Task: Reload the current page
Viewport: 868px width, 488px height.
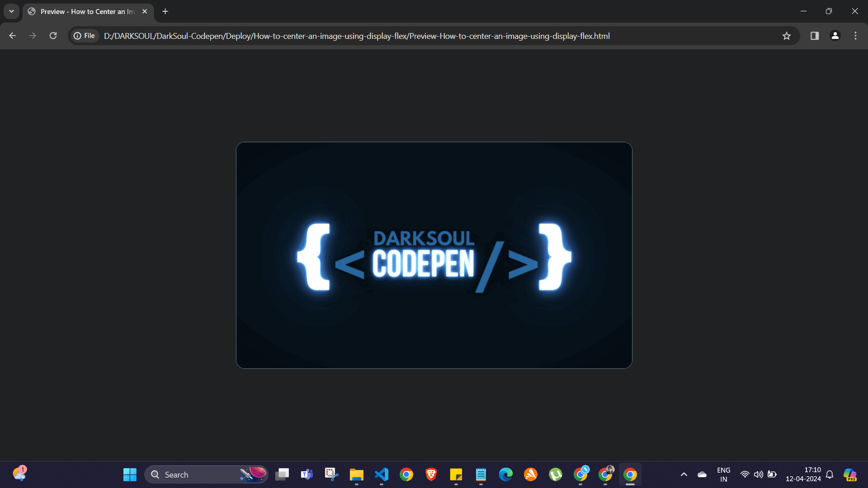Action: coord(53,36)
